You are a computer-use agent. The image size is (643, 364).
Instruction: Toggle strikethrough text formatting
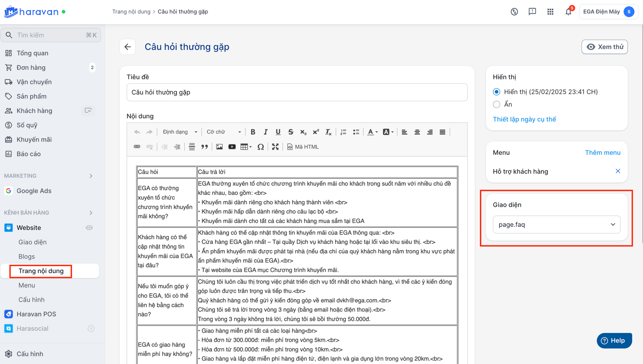click(x=291, y=132)
